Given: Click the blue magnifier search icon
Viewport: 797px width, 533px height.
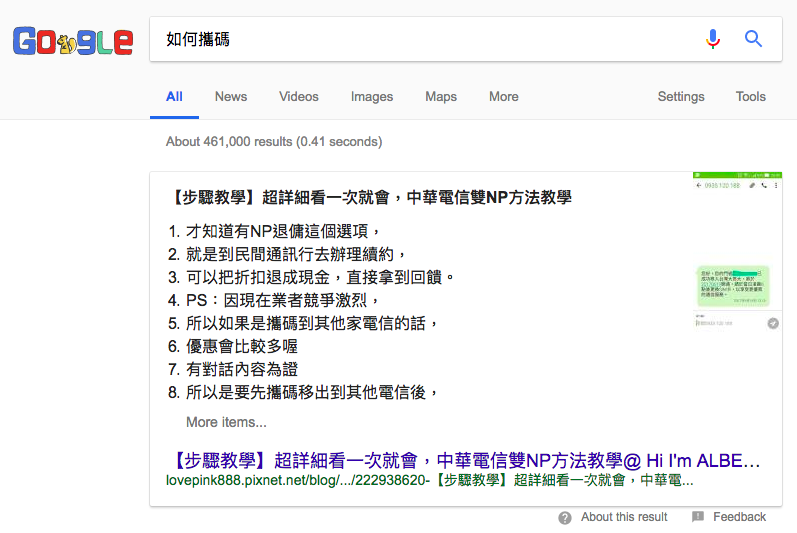Looking at the screenshot, I should click(x=753, y=39).
